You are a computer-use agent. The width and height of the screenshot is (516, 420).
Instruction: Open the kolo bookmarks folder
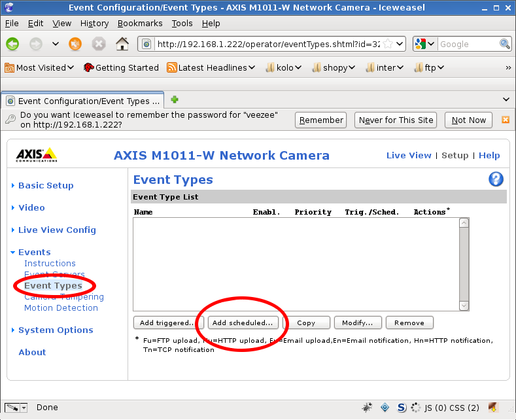coord(284,67)
